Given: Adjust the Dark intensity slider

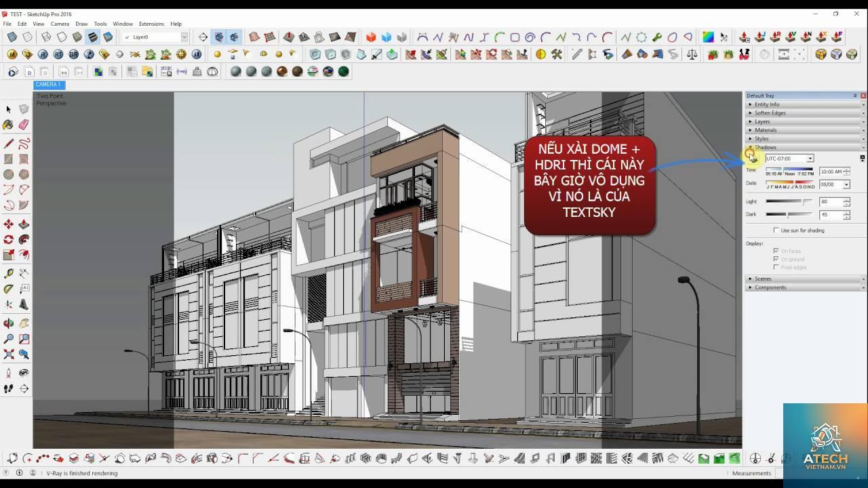Looking at the screenshot, I should [x=789, y=214].
